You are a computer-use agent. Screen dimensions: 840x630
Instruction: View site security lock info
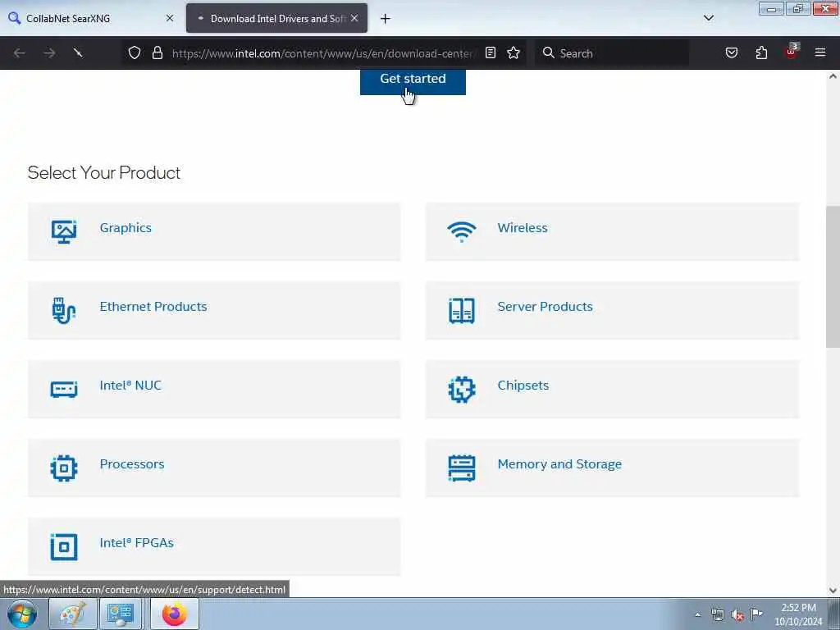click(157, 52)
